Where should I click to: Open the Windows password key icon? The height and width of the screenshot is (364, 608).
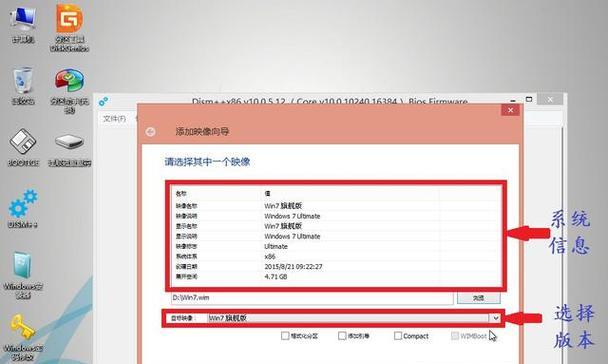click(x=23, y=337)
